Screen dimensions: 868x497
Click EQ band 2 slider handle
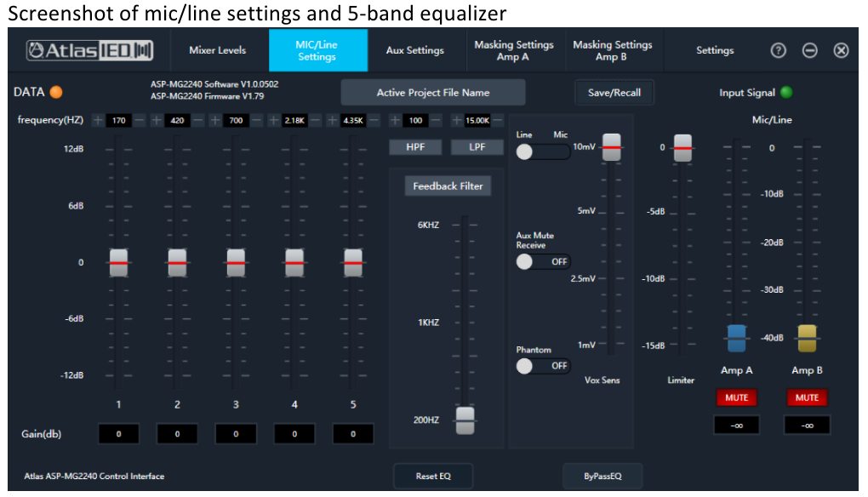177,262
